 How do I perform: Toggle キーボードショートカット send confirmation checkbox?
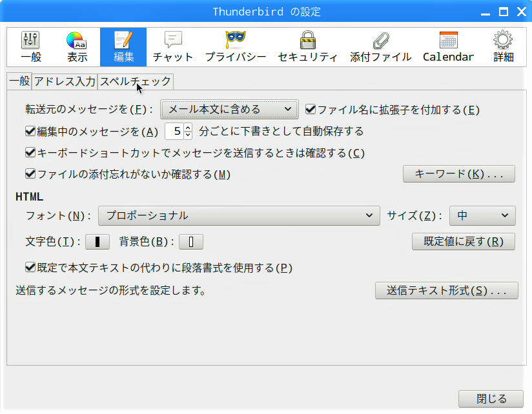pyautogui.click(x=30, y=153)
